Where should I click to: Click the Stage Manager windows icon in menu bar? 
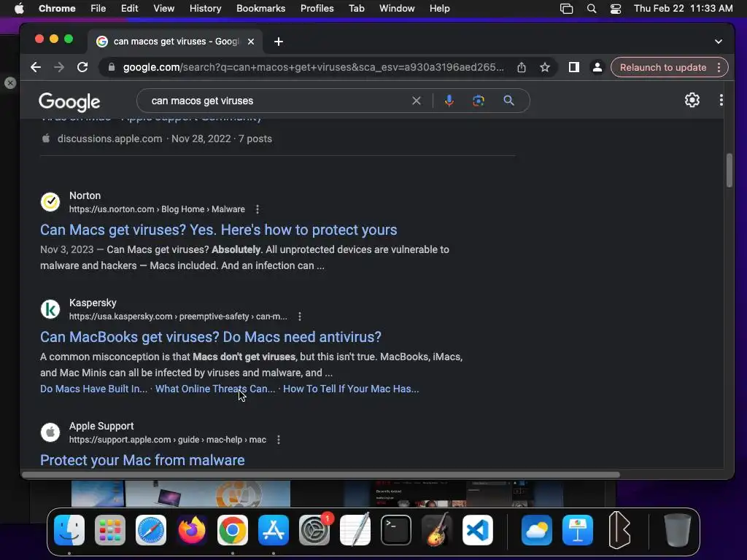click(566, 9)
